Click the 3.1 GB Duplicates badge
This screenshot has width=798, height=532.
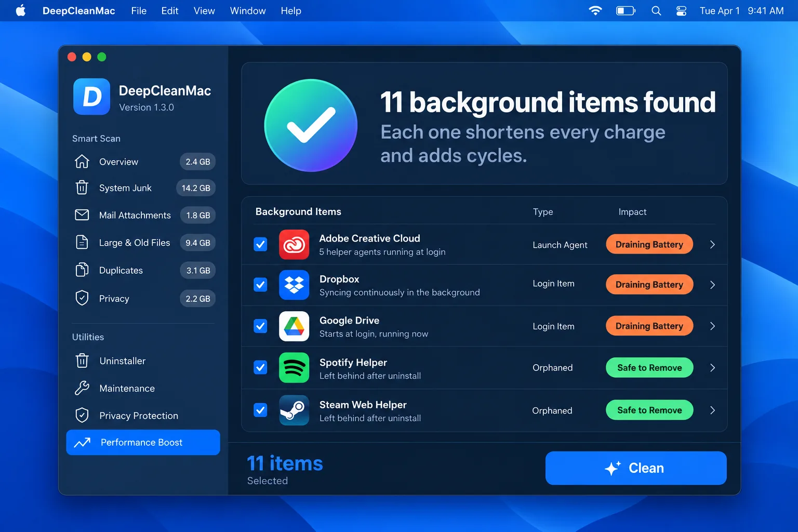pos(198,270)
